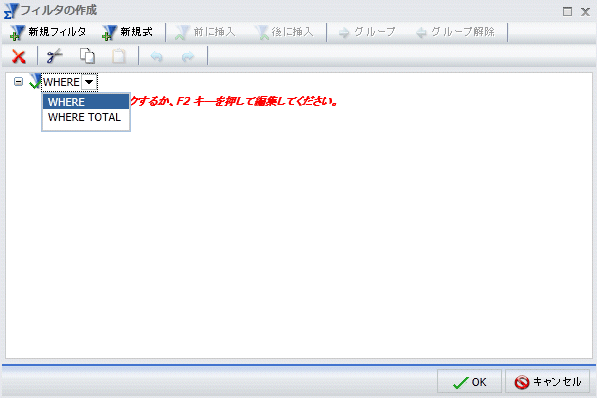Close the フィルタの作成 dialog
Viewport: 597px width, 398px height.
[585, 12]
